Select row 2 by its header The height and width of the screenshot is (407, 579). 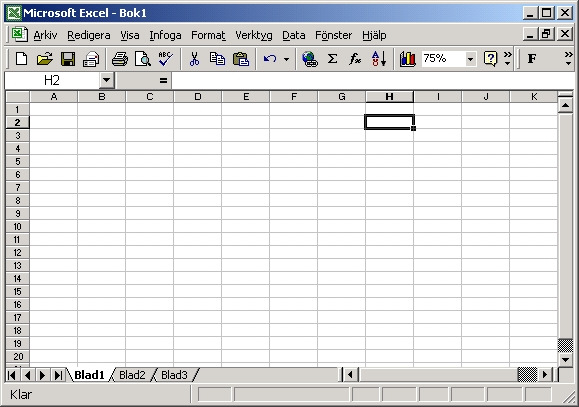coord(17,122)
